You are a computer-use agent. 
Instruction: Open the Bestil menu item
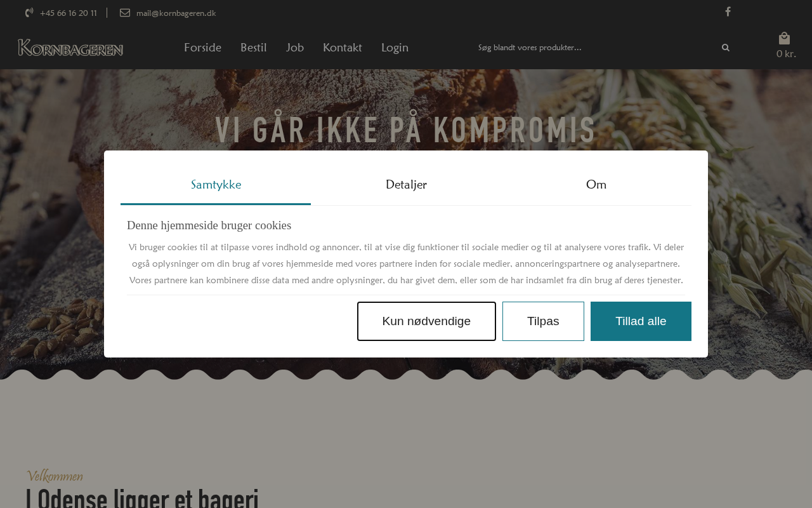(253, 48)
